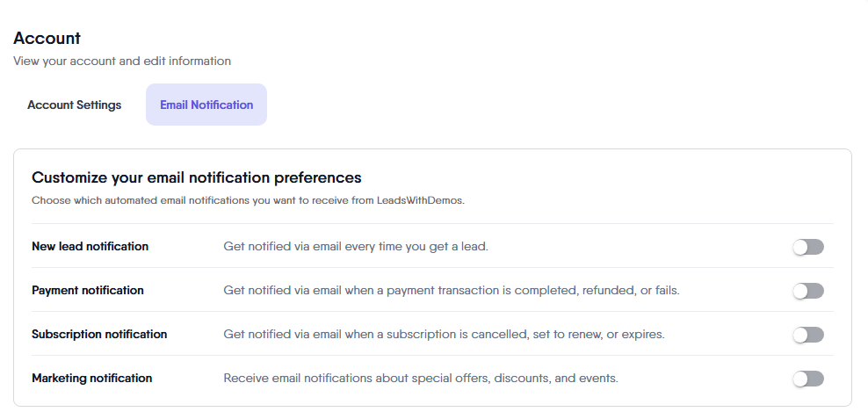Click the special offers and discounts description
868x419 pixels.
coord(421,379)
